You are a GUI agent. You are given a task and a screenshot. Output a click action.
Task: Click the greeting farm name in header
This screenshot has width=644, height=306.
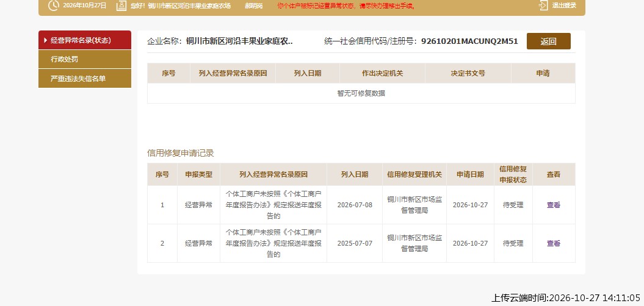pyautogui.click(x=189, y=5)
